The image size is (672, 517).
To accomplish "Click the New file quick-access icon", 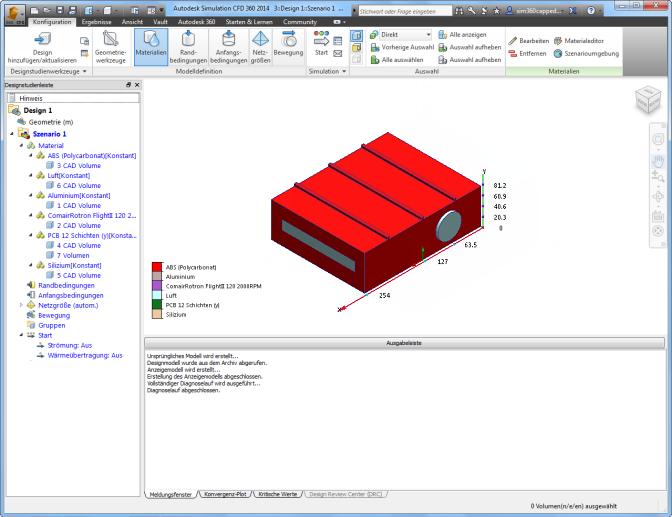I will [x=34, y=10].
